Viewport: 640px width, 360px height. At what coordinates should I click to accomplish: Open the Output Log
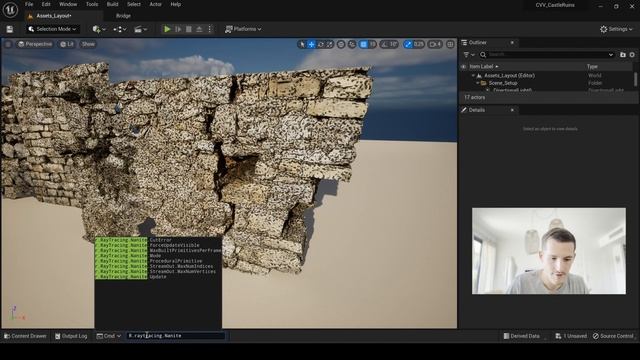(71, 336)
